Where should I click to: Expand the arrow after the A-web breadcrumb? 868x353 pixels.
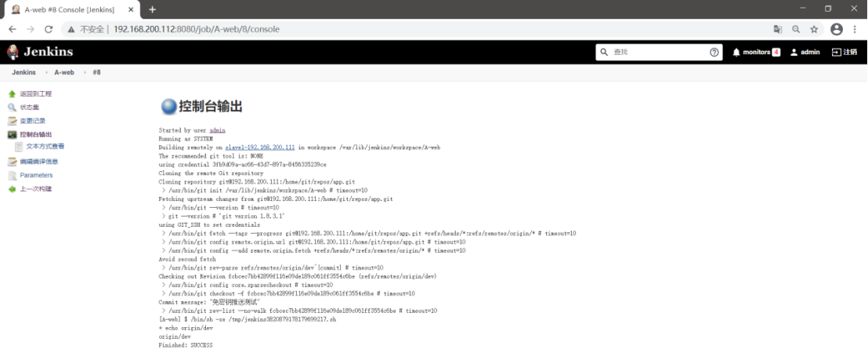[84, 73]
